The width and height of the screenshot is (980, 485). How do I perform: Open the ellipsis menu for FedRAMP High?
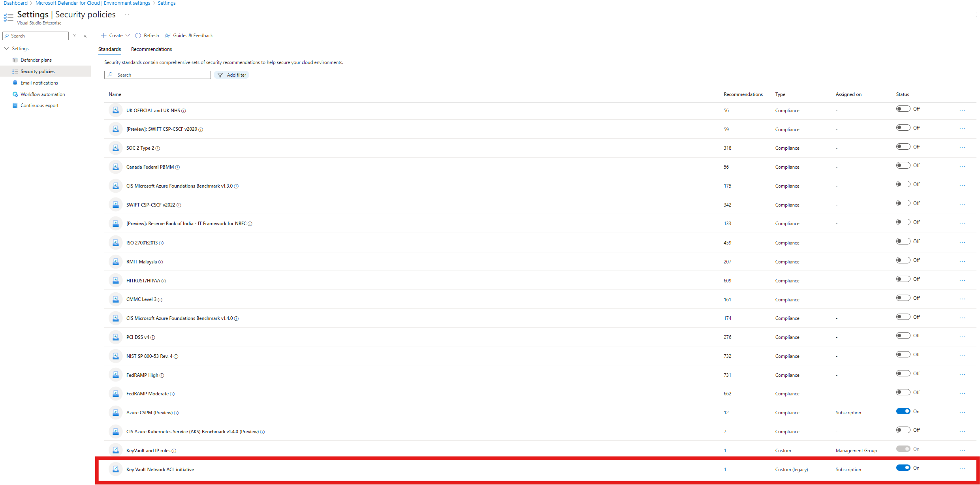coord(962,374)
